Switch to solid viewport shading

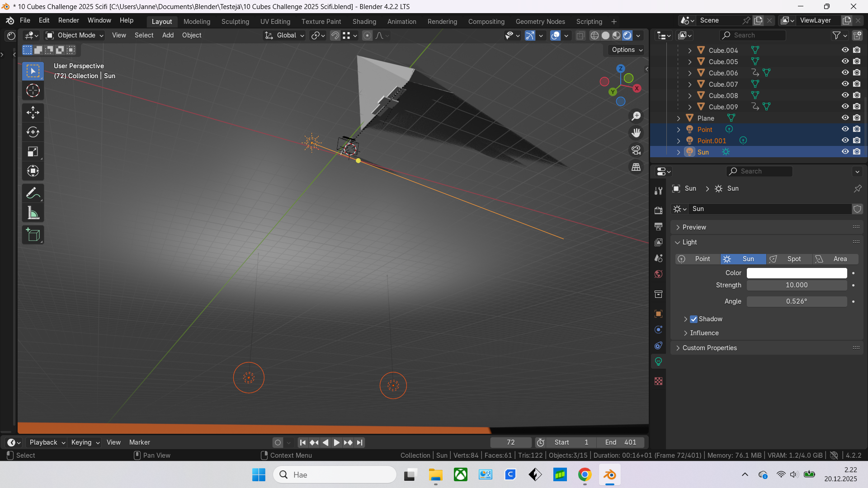pyautogui.click(x=606, y=35)
